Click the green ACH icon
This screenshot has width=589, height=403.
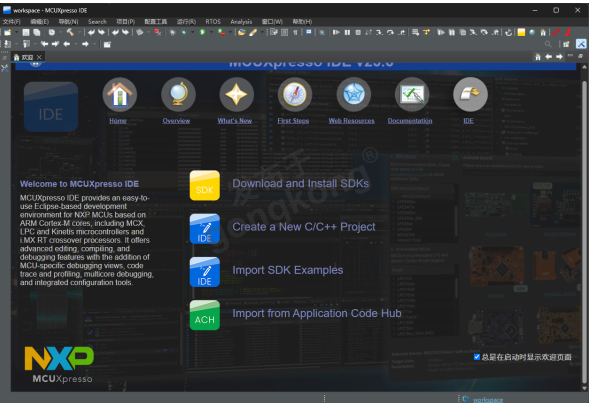click(x=205, y=315)
